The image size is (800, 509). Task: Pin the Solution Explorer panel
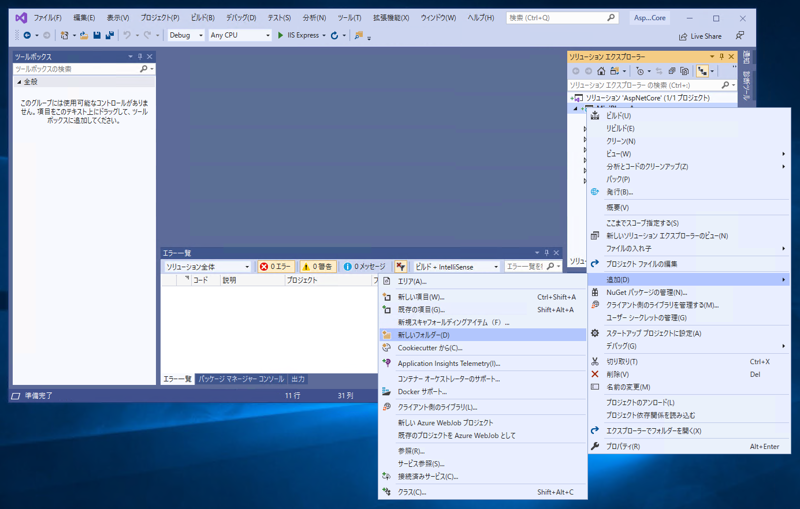[x=721, y=57]
